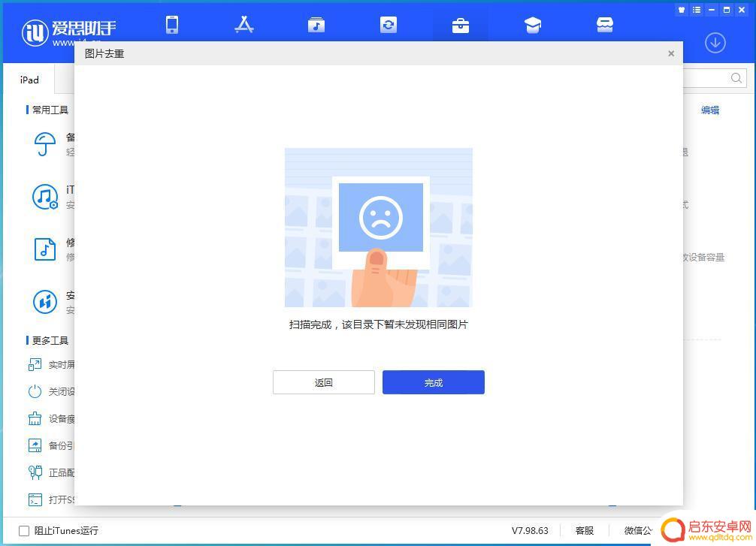Switch to the iPad tab
Image resolution: width=756 pixels, height=546 pixels.
tap(29, 80)
